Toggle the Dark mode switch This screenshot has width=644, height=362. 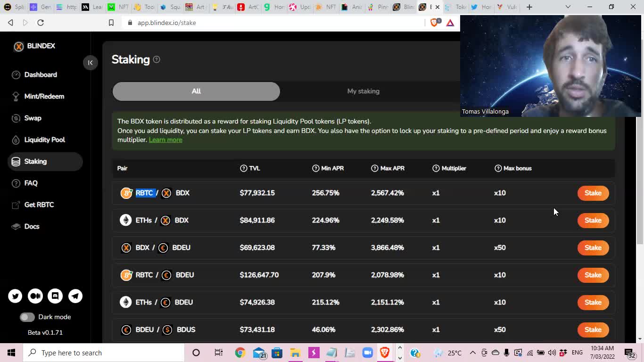tap(27, 317)
